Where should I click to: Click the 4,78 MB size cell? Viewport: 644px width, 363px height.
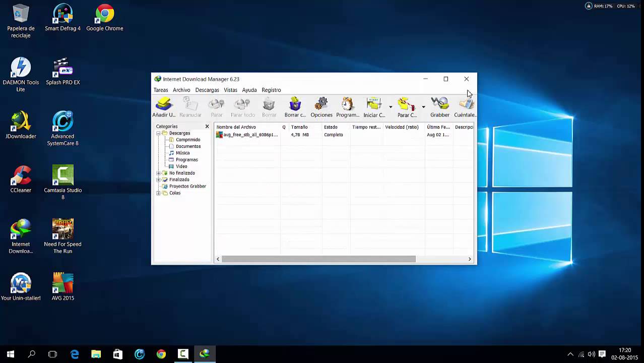coord(300,135)
